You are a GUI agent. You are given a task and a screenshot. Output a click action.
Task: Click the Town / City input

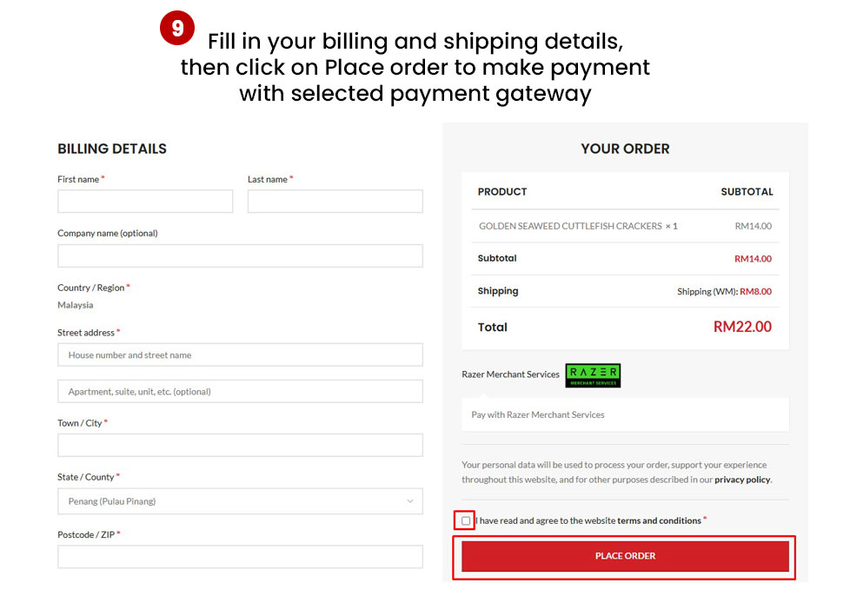[240, 446]
